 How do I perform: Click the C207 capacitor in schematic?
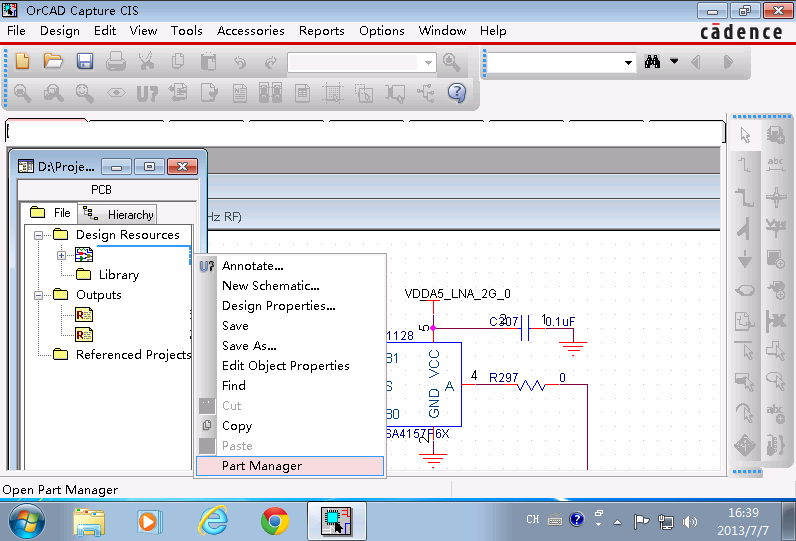[525, 327]
